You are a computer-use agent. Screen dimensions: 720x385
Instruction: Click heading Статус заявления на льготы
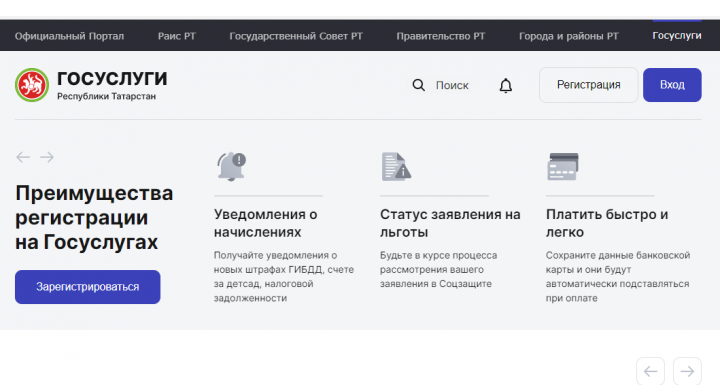[450, 223]
